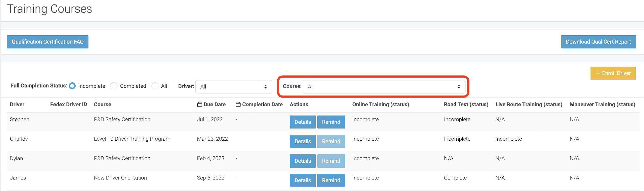The height and width of the screenshot is (191, 644).
Task: Click the Feb 4, 2023 due date
Action: coord(210,159)
